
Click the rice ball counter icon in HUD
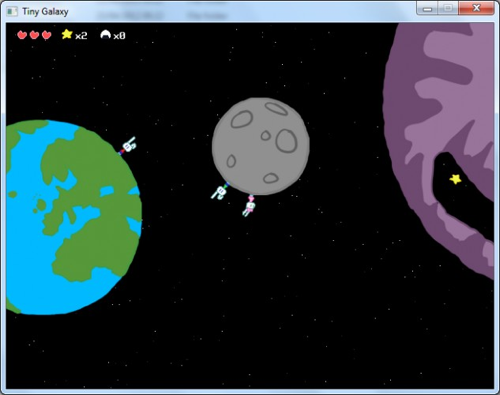click(106, 34)
